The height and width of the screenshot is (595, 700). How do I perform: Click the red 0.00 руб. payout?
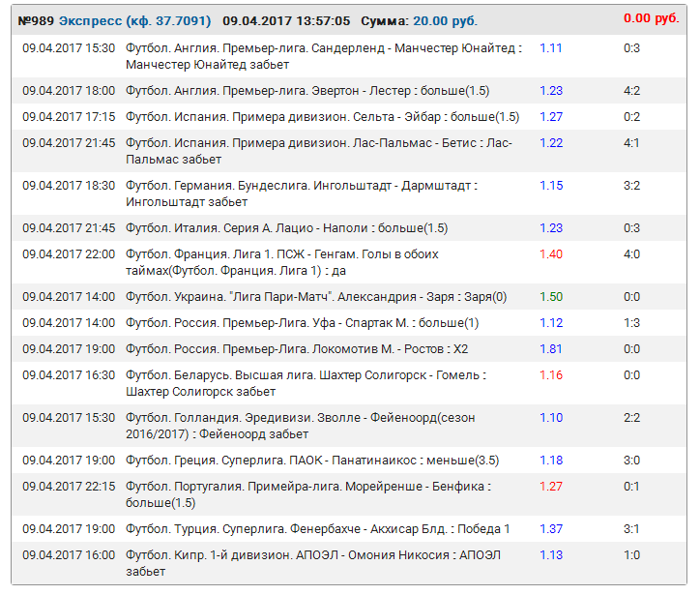click(652, 18)
